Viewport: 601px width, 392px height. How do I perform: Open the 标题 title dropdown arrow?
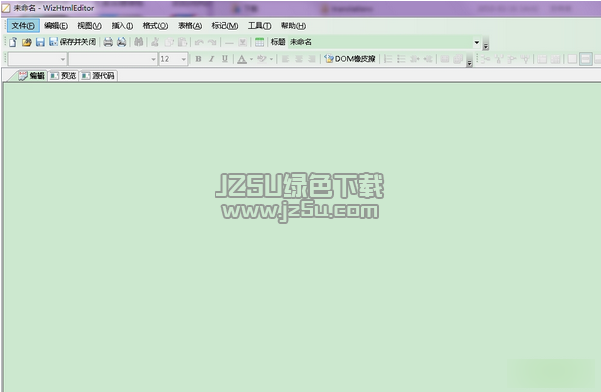477,42
